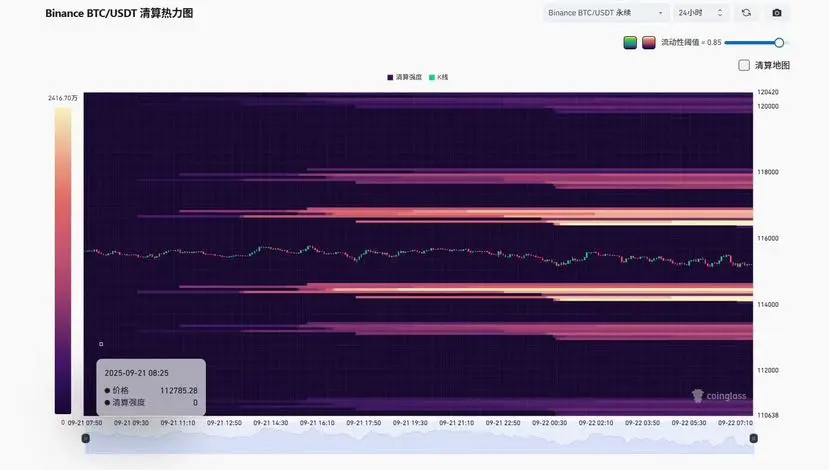Open the Binance BTC/USDT 永续 dropdown

[x=606, y=13]
